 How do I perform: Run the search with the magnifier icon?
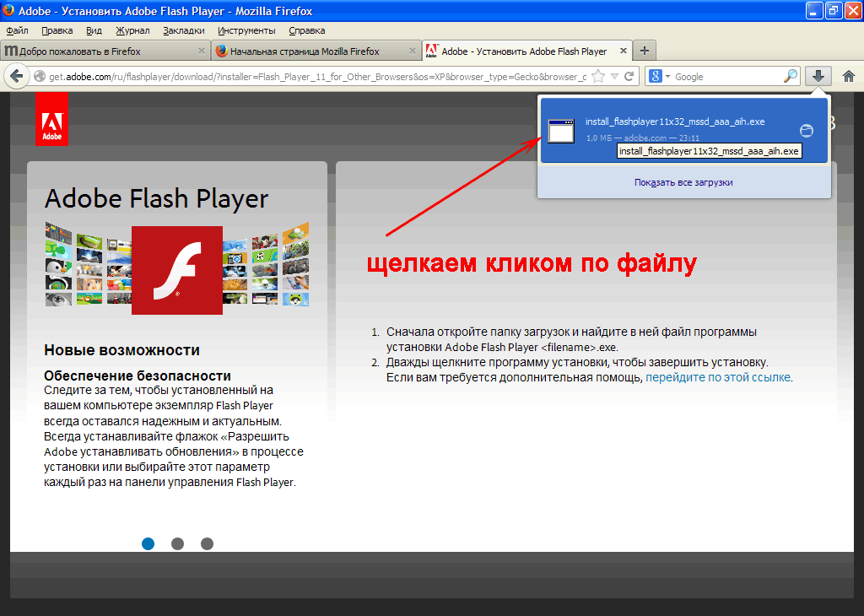(x=790, y=76)
